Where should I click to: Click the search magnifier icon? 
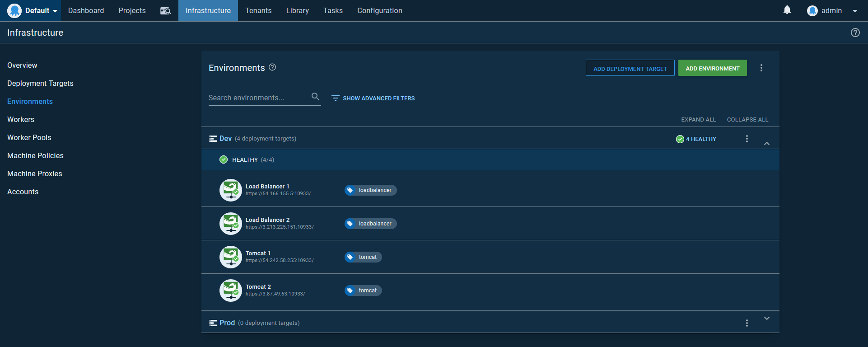point(315,97)
